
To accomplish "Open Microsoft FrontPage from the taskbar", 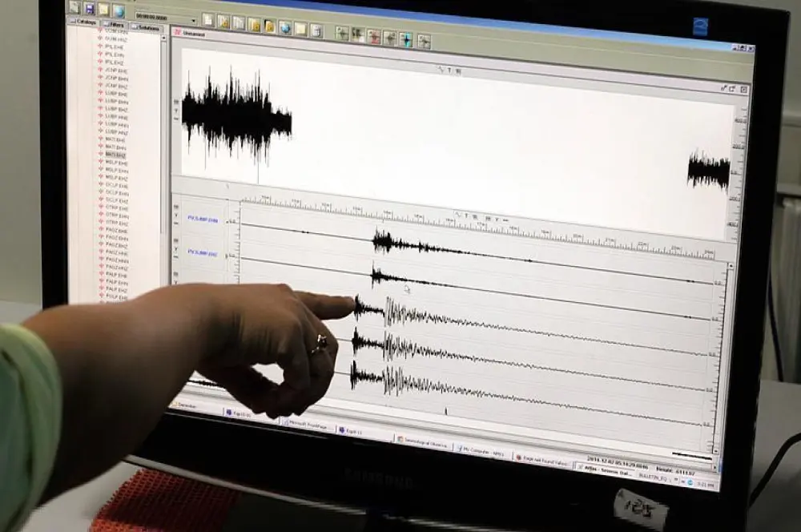I will pos(309,425).
